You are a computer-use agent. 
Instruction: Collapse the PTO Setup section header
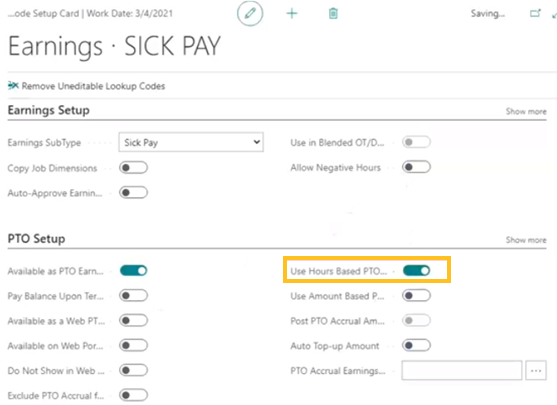37,238
